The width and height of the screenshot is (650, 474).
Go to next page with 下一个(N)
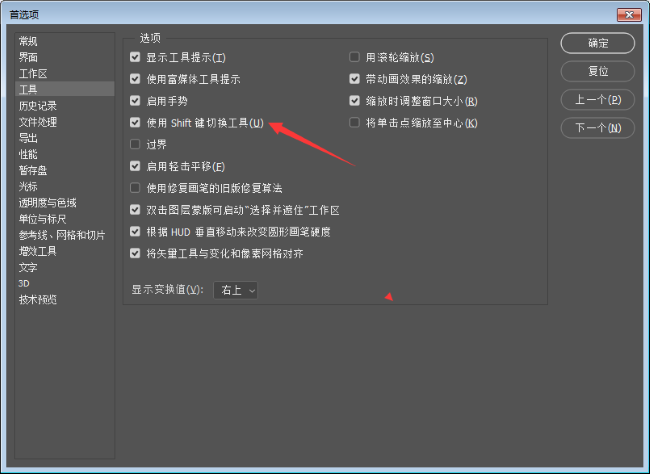pos(597,128)
